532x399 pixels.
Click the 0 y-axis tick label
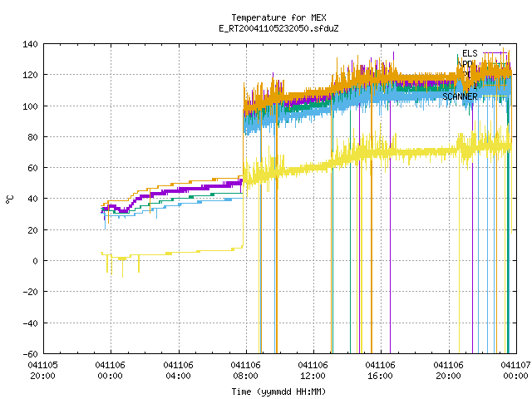[x=35, y=261]
